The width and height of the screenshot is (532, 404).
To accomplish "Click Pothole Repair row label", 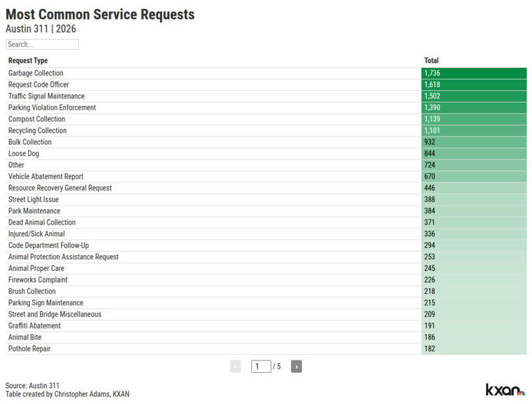I will [x=29, y=349].
